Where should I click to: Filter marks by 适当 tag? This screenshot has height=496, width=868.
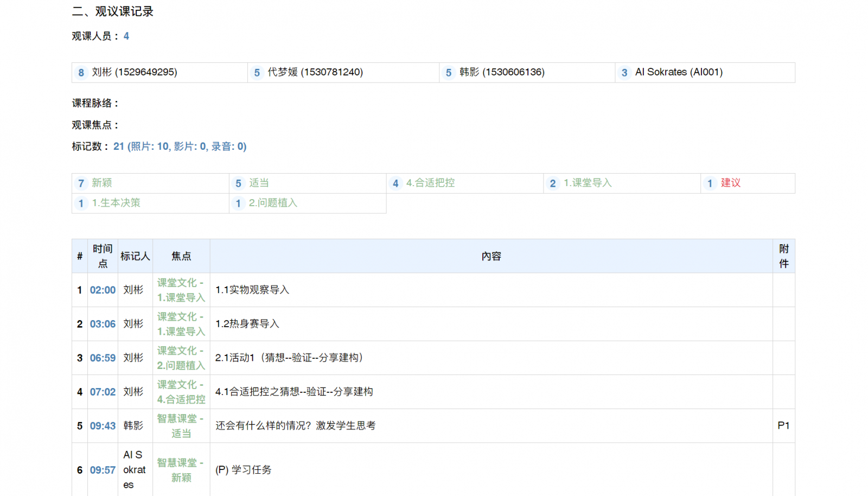coord(259,183)
